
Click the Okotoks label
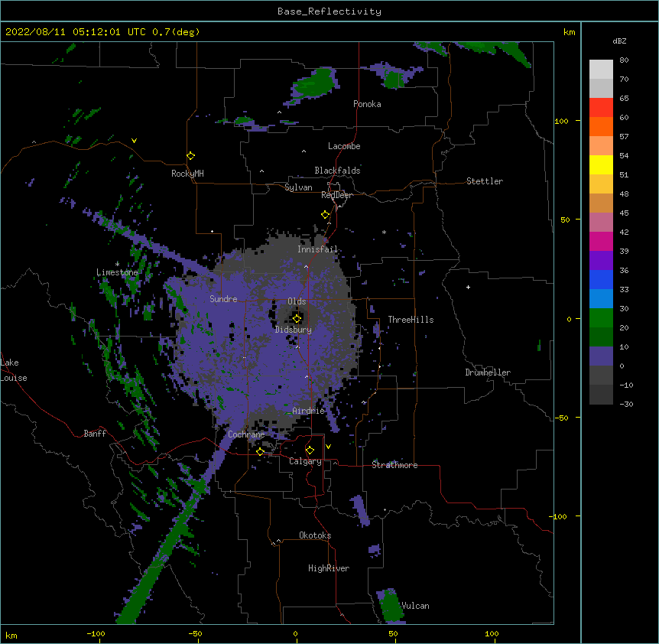click(315, 535)
